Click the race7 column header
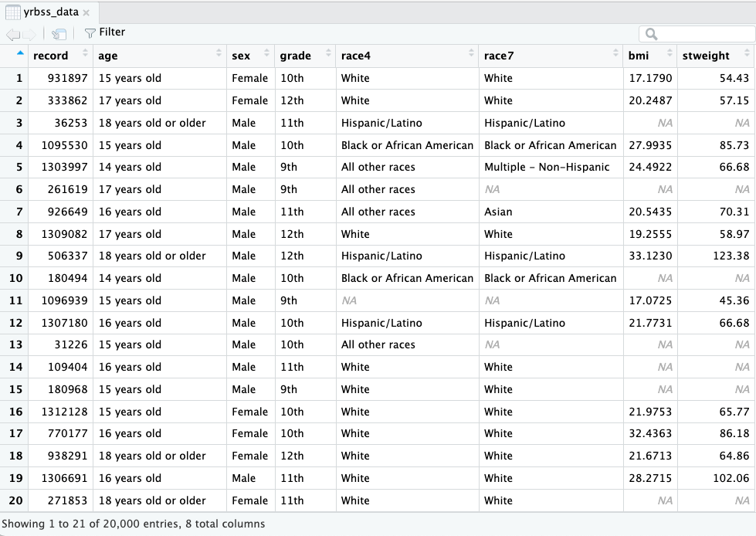 pos(498,56)
